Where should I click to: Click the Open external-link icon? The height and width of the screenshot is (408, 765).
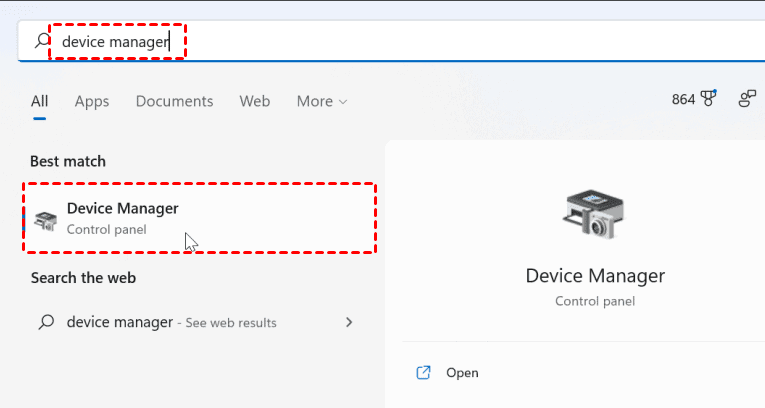(423, 372)
